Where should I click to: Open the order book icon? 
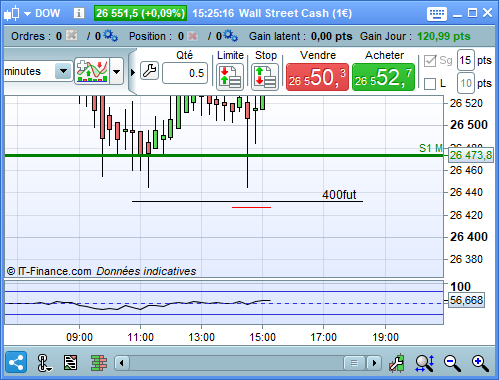point(99,363)
